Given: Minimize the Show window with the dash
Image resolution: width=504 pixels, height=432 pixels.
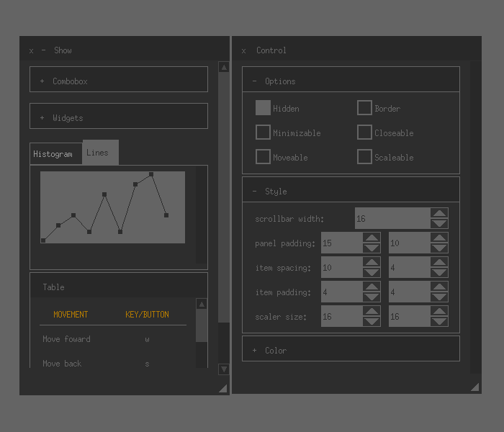Looking at the screenshot, I should 43,50.
